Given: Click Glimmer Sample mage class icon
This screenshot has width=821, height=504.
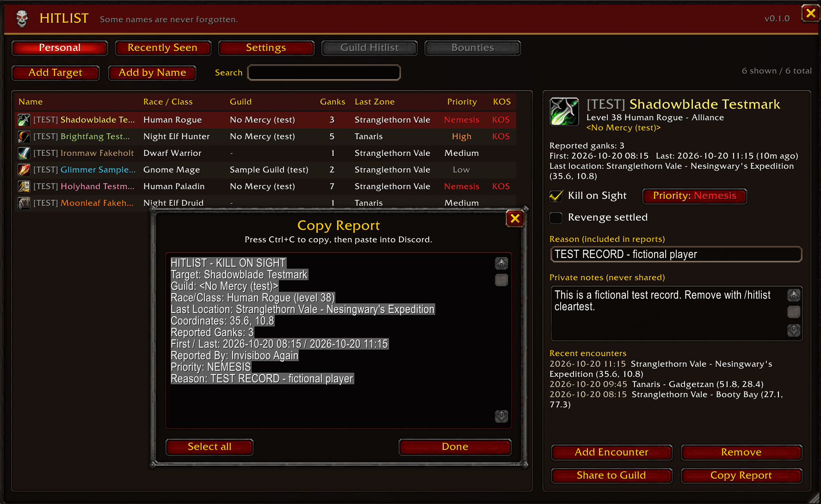Looking at the screenshot, I should tap(24, 170).
